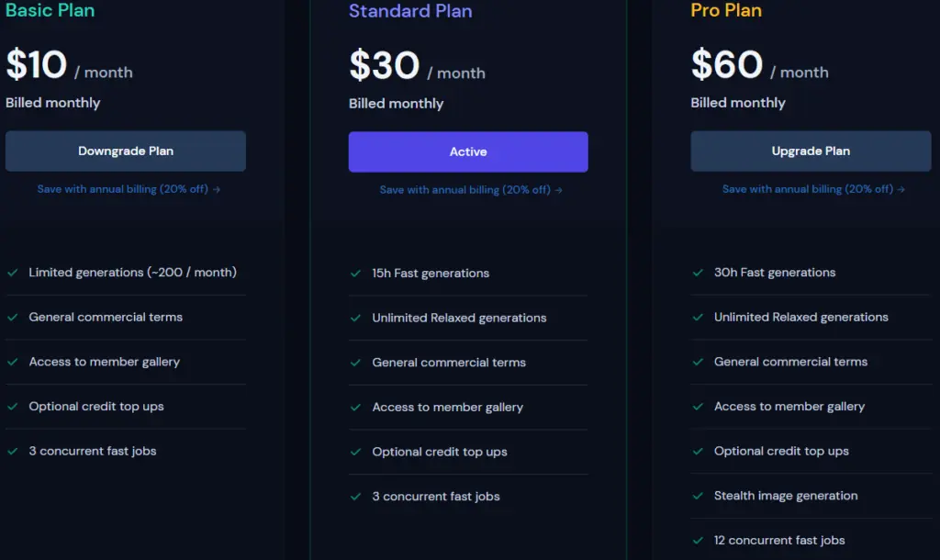Click checkmark next to Standard Unlimited Relaxed generations

pos(355,319)
